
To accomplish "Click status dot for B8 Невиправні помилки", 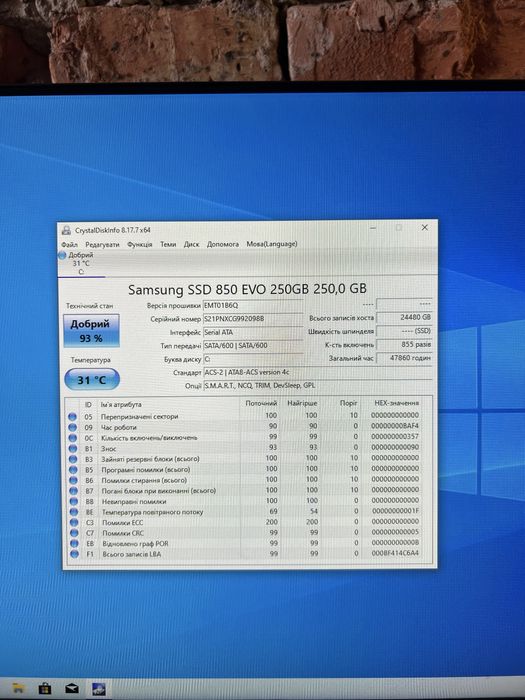I will (x=73, y=502).
